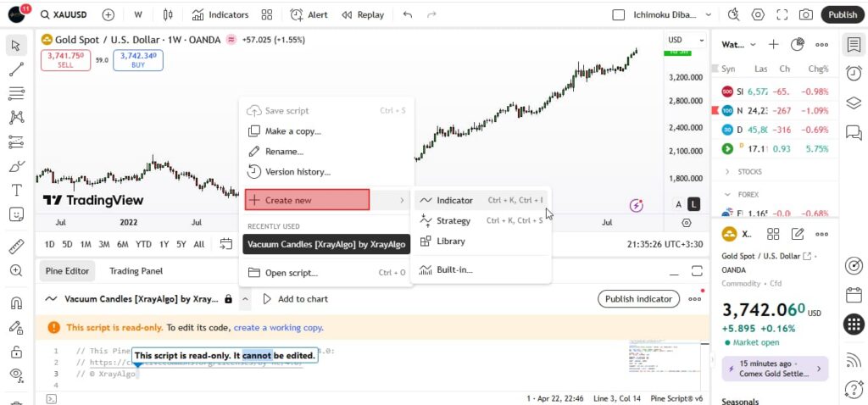Take a chart snapshot with camera icon

pyautogui.click(x=805, y=14)
